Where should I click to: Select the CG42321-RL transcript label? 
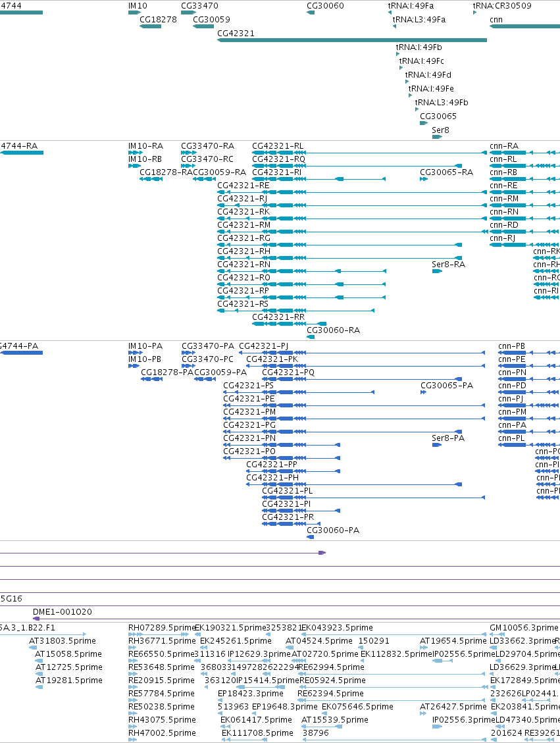pos(278,146)
